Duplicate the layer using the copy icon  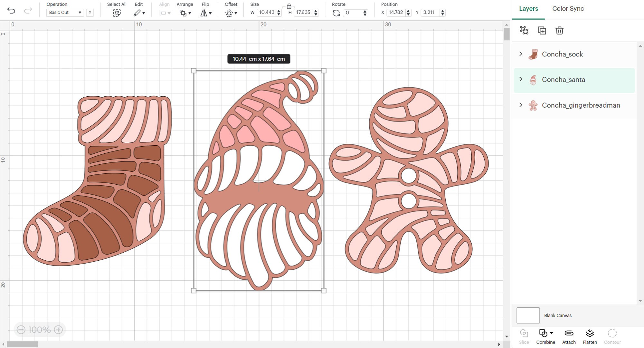click(x=542, y=30)
